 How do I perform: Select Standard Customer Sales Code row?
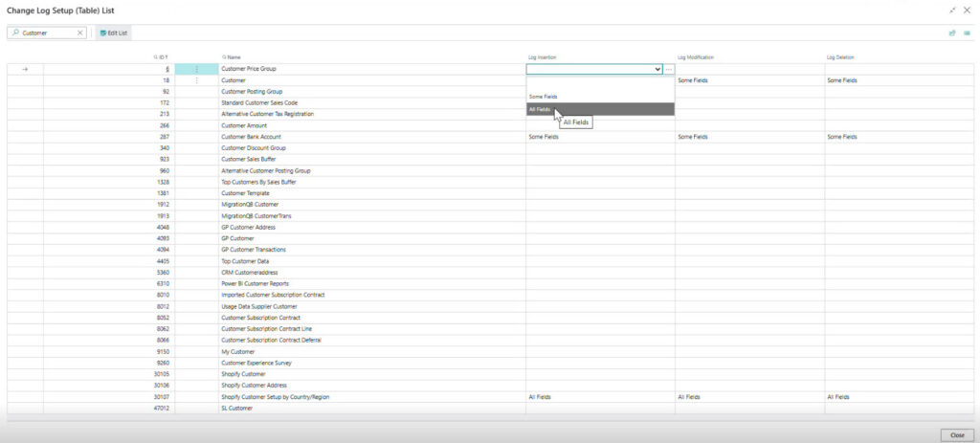[490, 103]
